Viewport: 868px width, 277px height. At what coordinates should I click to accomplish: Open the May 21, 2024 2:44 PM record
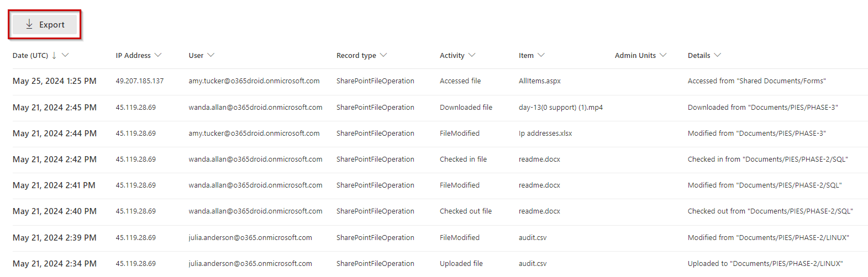pyautogui.click(x=440, y=134)
